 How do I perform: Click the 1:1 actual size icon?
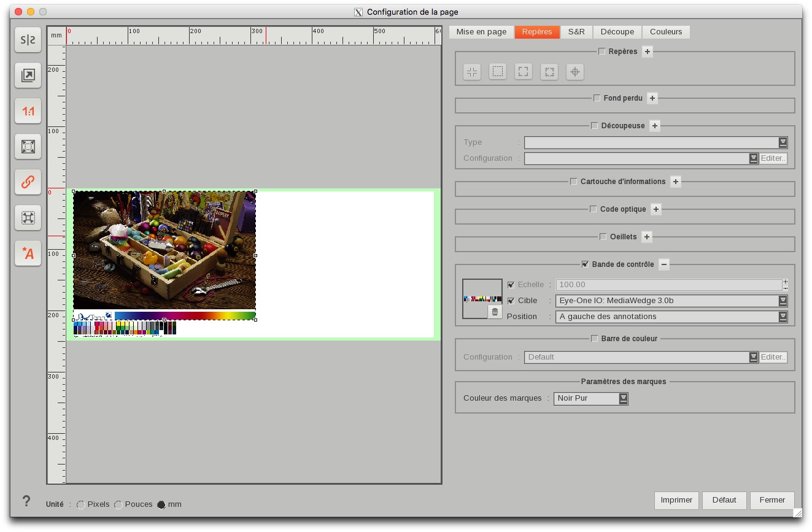point(28,111)
